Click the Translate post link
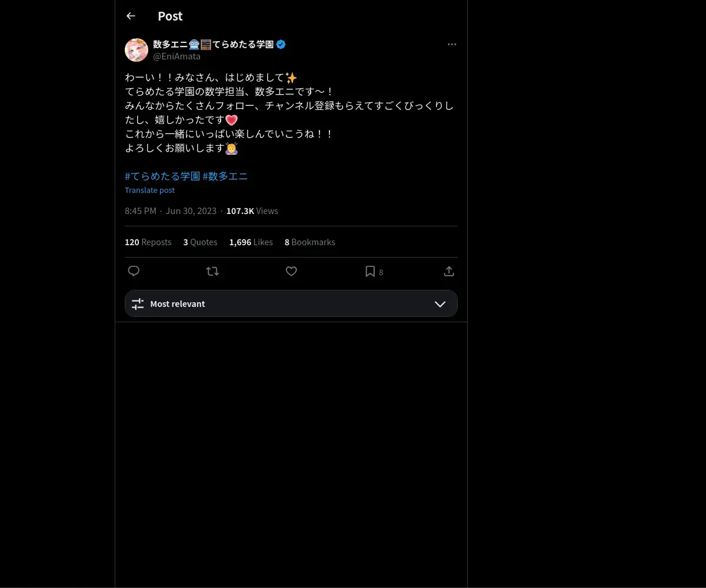The height and width of the screenshot is (588, 706). click(150, 190)
